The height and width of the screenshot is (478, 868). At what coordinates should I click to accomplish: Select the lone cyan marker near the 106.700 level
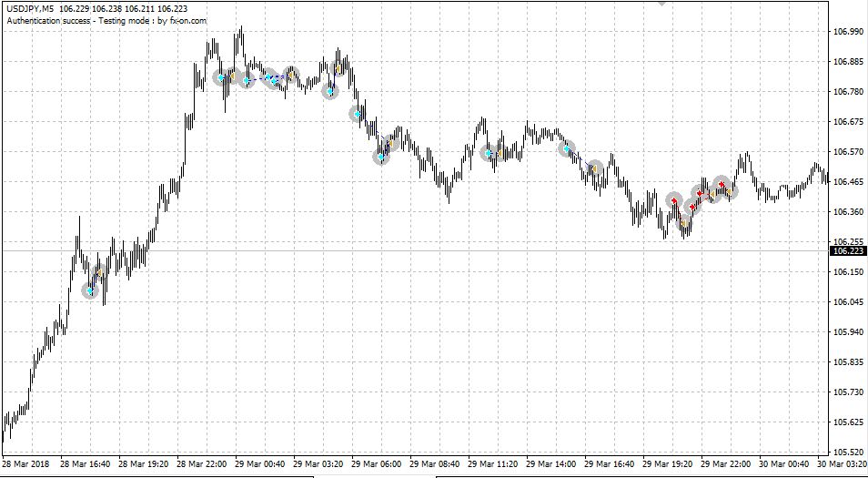point(358,114)
